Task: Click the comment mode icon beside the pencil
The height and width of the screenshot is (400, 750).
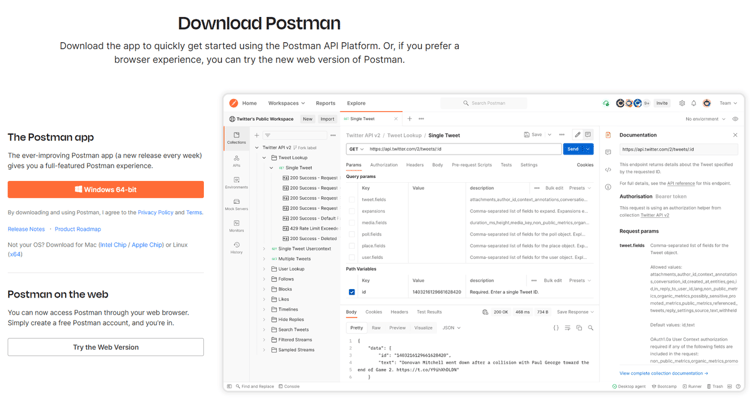Action: [x=588, y=135]
